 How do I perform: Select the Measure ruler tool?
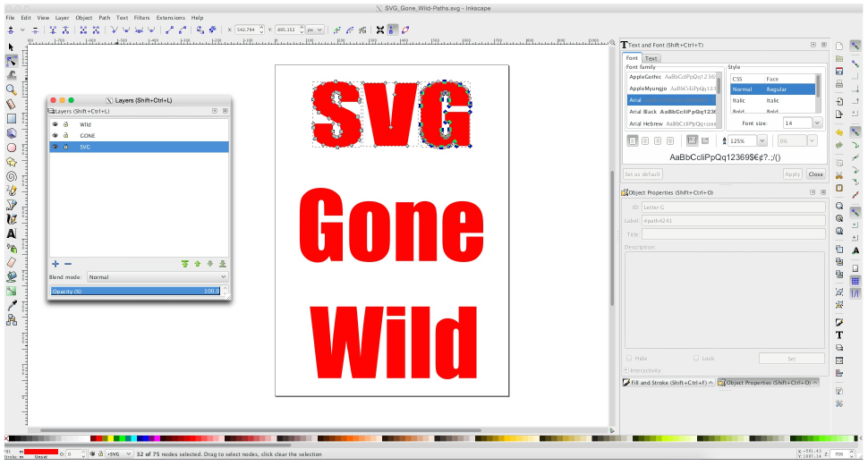pos(11,104)
